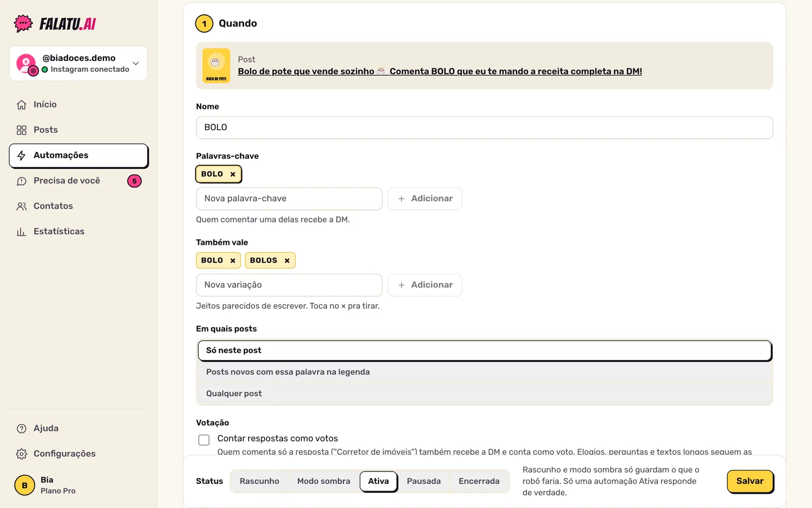812x508 pixels.
Task: Set status to Modo sombra
Action: coord(324,481)
